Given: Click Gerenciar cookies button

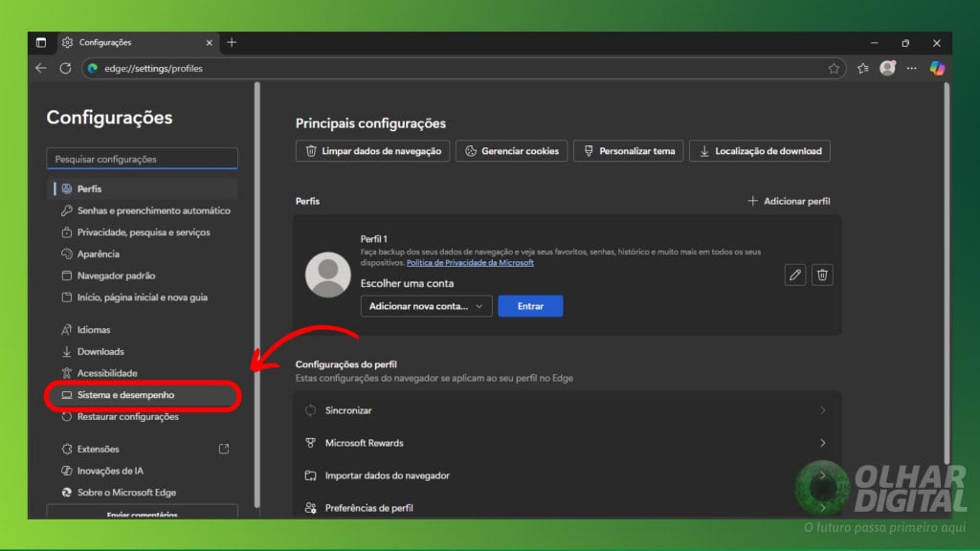Looking at the screenshot, I should point(511,151).
